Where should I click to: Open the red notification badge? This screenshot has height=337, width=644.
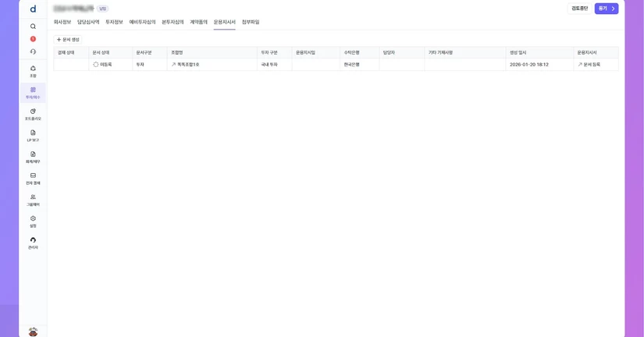tap(33, 39)
